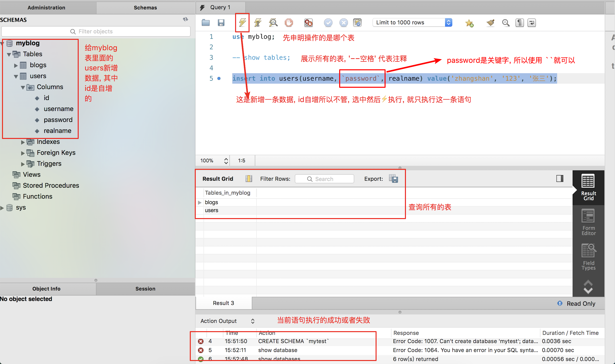The width and height of the screenshot is (615, 364).
Task: Click the Filter objects search field
Action: coord(96,31)
